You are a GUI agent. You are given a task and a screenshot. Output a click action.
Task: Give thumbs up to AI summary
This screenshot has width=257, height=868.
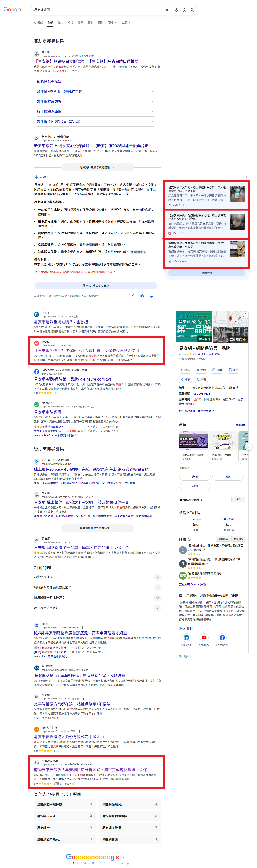(142, 296)
